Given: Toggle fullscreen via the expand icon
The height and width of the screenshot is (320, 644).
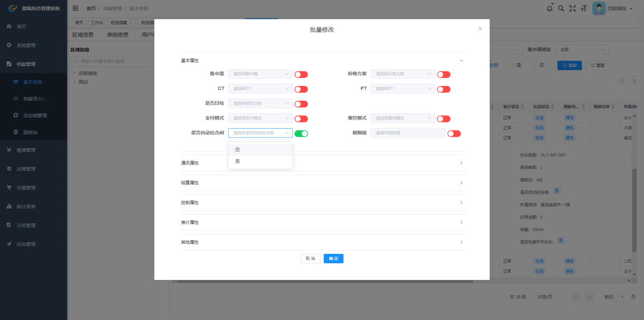Looking at the screenshot, I should click(x=572, y=9).
